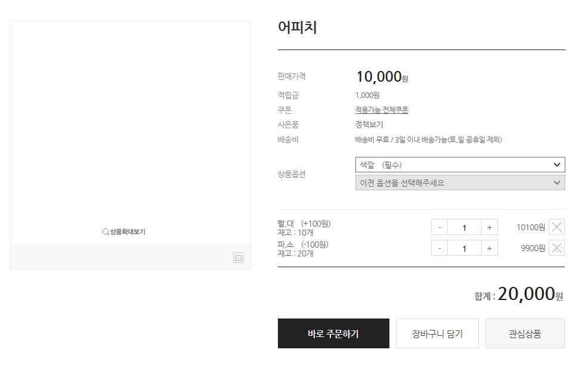Open the 이전 옵션을 선택해주세요 dropdown
588x368 pixels.
460,183
